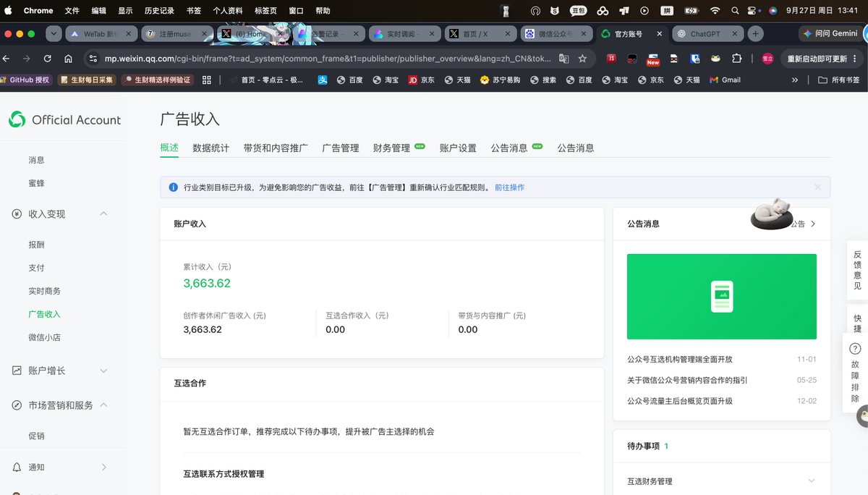Screen dimensions: 868x495
Task: Open announcement 关于微信公众号营销内容合作的指引
Action: [x=687, y=380]
